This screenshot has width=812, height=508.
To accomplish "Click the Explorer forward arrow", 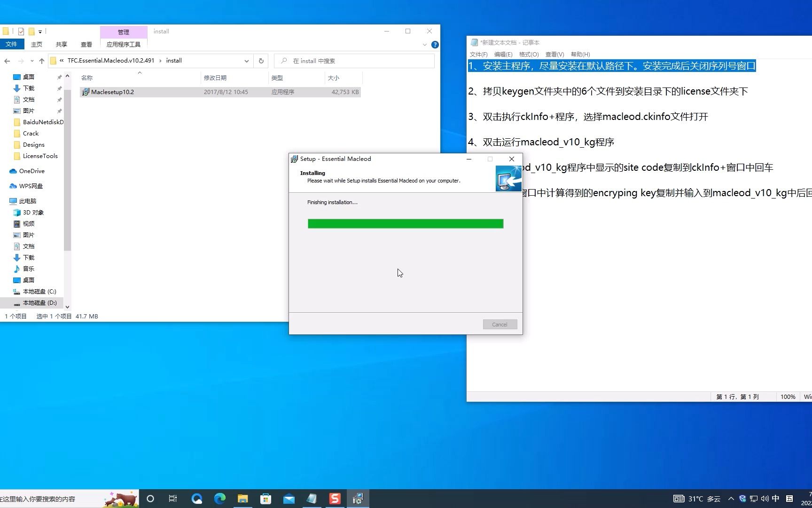I will point(21,61).
